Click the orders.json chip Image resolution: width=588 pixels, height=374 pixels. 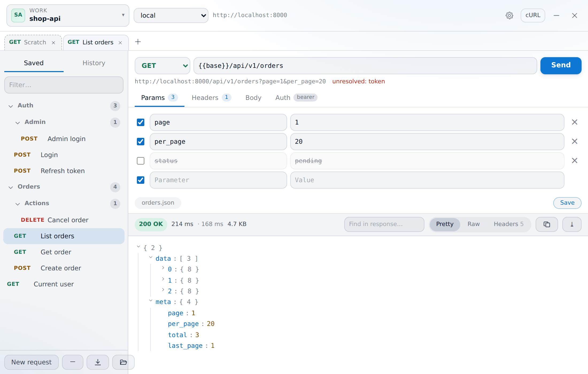click(158, 203)
